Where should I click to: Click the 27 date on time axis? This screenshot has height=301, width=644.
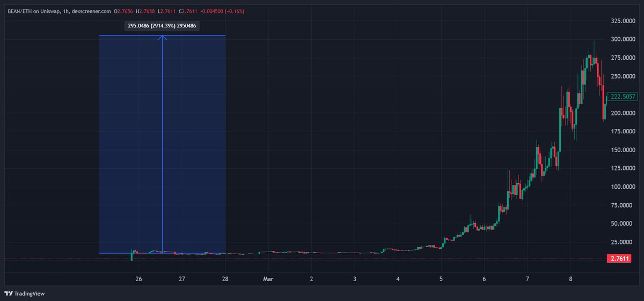click(x=182, y=279)
